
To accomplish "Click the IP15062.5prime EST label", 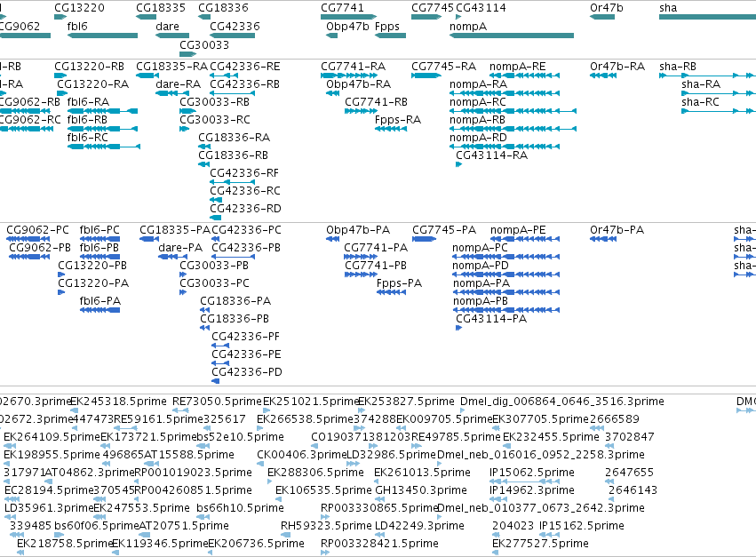I will click(x=532, y=472).
